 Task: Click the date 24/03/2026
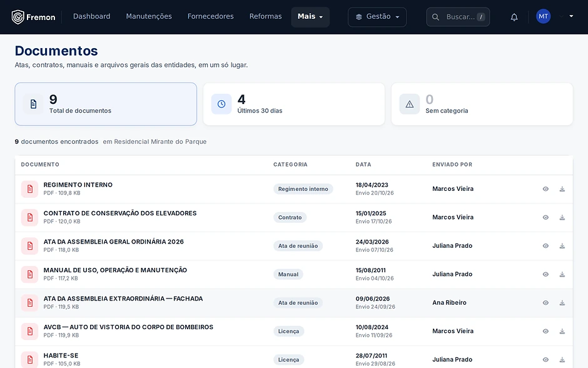click(372, 242)
